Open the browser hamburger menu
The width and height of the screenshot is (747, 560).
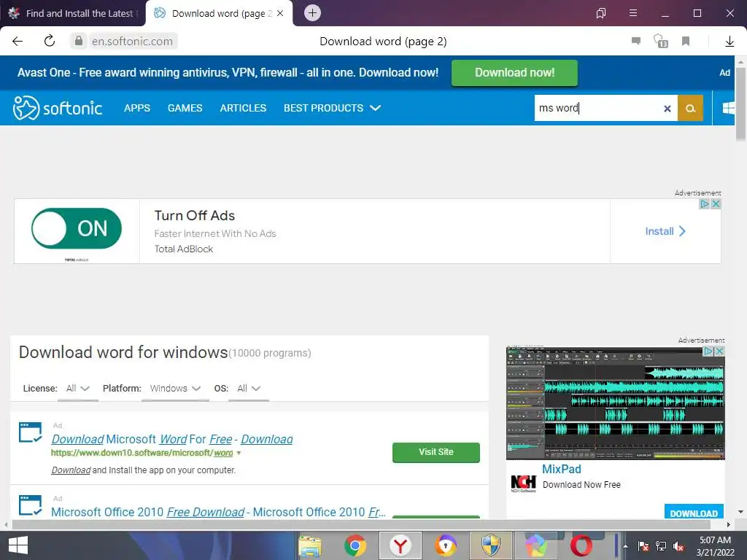pos(633,13)
